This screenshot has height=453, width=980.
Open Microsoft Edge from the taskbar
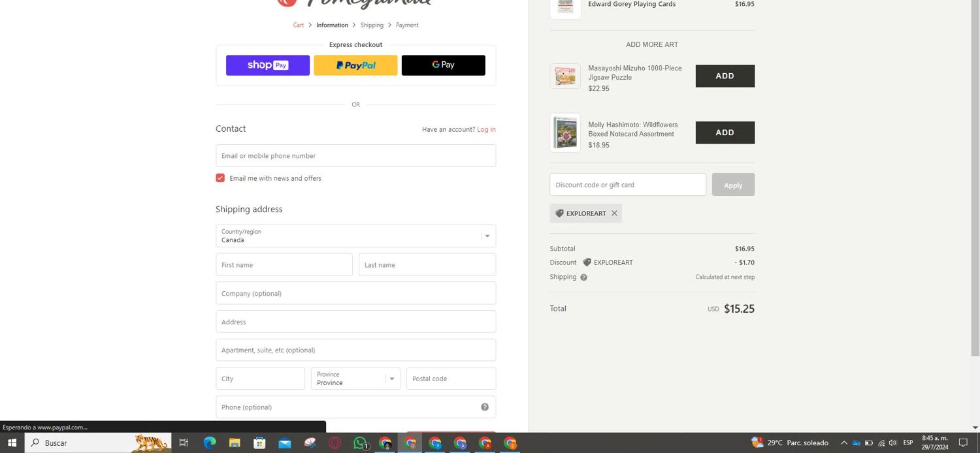click(x=209, y=443)
